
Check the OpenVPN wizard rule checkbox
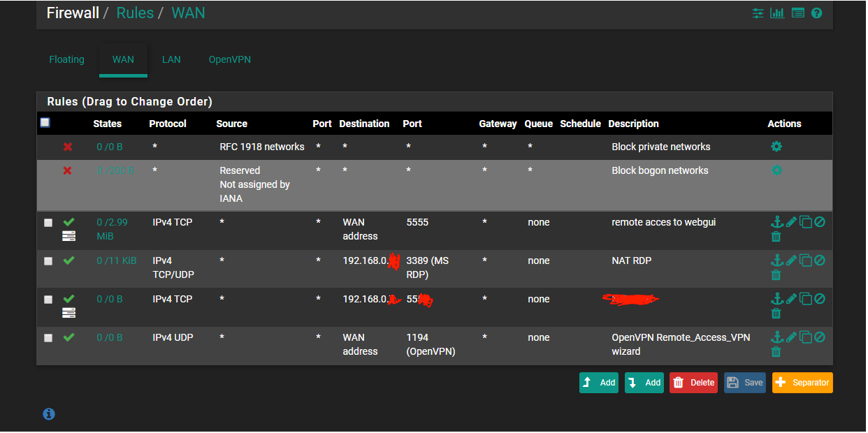click(x=48, y=338)
